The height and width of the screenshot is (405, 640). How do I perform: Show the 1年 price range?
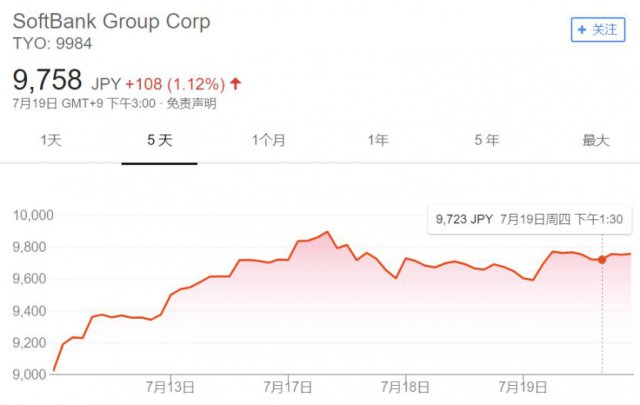tap(378, 141)
